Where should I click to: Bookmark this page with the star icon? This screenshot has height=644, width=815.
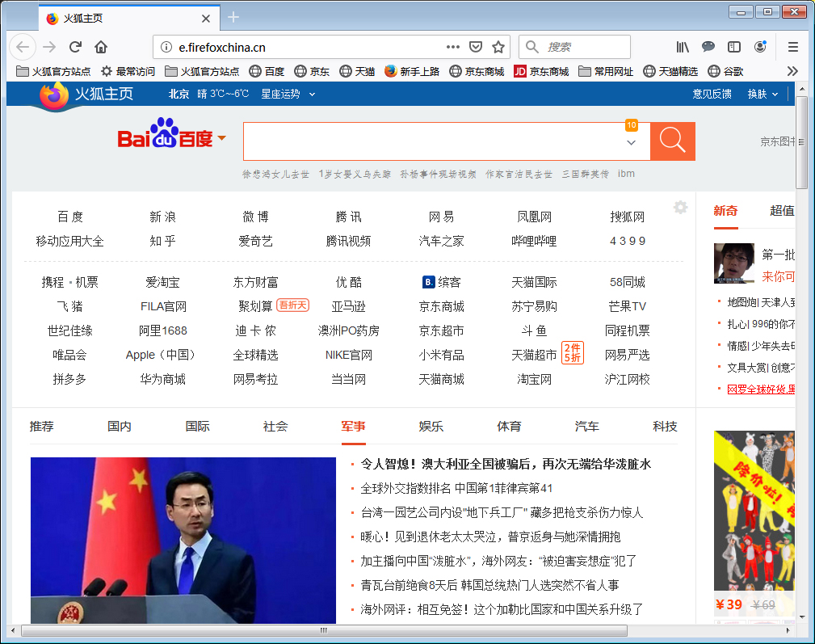tap(498, 46)
